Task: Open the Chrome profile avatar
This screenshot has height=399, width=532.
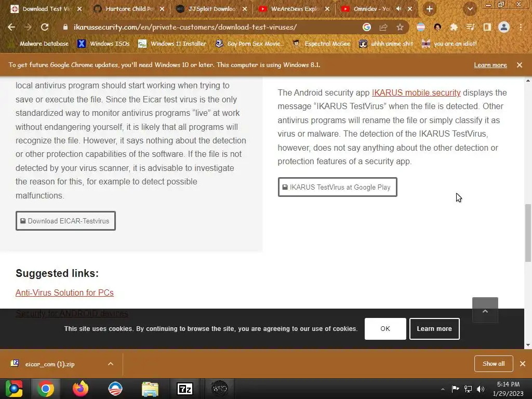Action: pos(504,27)
